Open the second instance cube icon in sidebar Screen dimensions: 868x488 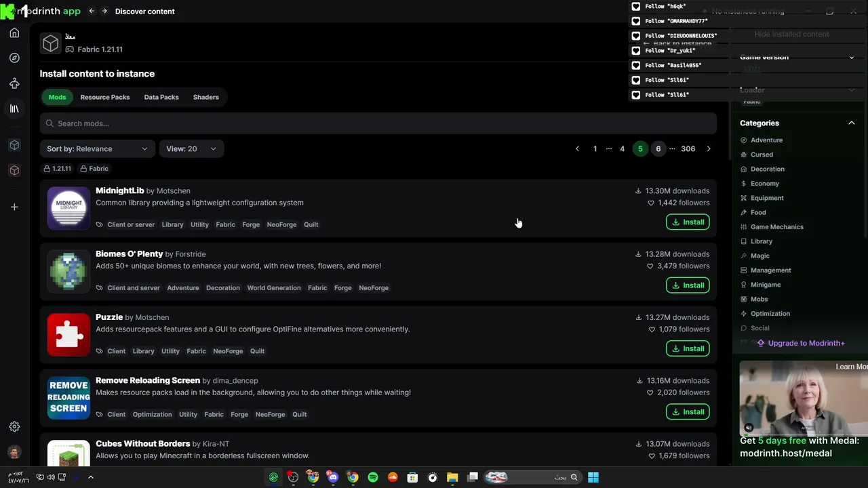tap(14, 171)
